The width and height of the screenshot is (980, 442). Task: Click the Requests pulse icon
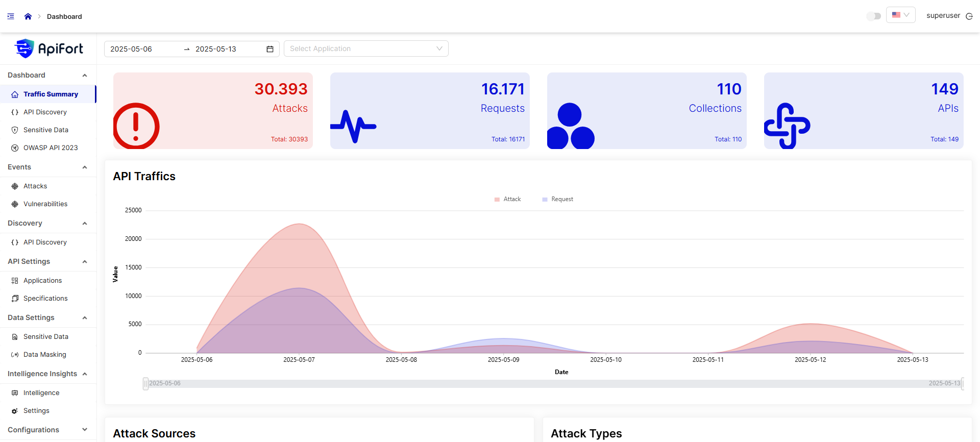pos(353,126)
